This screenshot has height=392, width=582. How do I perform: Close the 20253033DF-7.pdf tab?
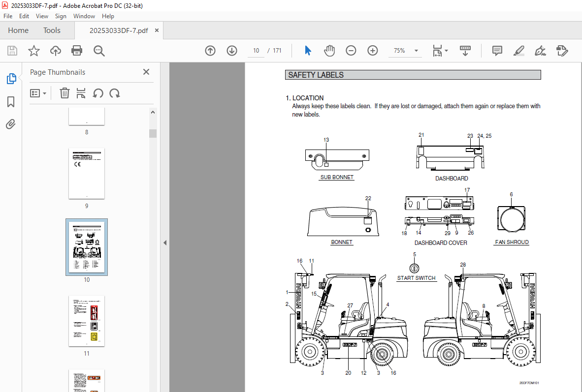point(157,30)
